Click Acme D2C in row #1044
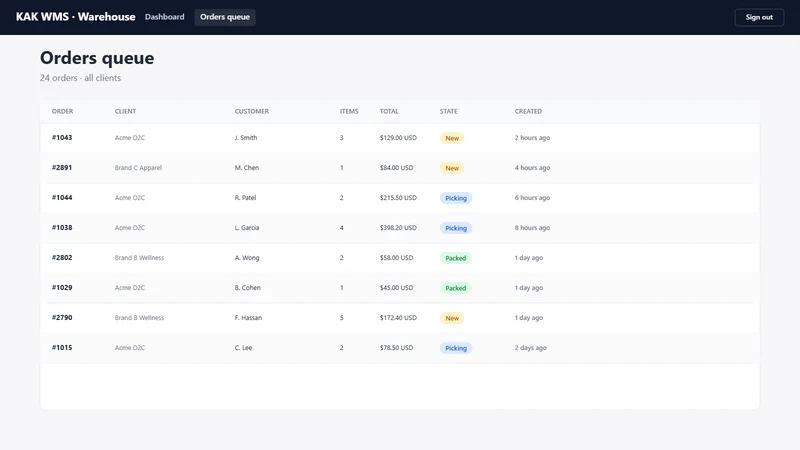The width and height of the screenshot is (800, 450). (x=130, y=198)
